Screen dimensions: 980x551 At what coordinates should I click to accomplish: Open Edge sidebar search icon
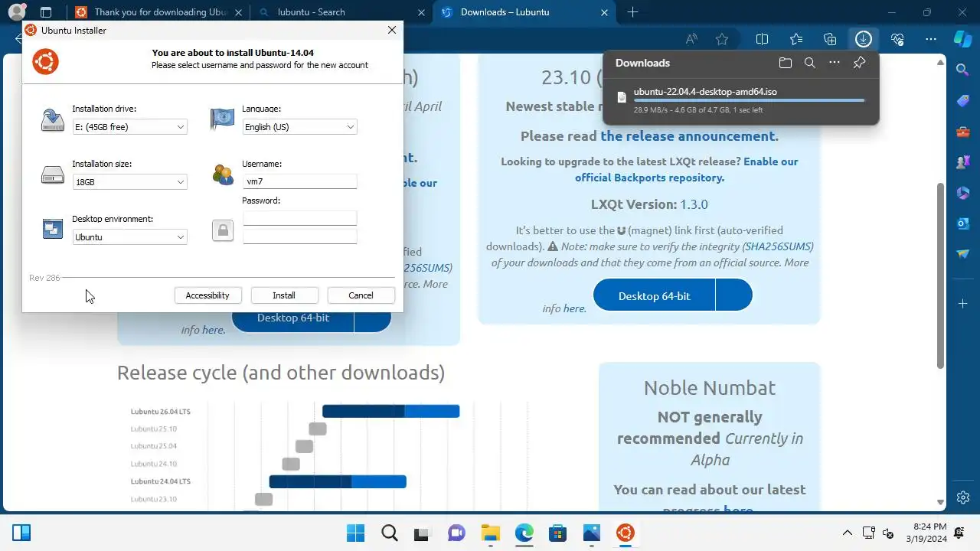coord(962,70)
